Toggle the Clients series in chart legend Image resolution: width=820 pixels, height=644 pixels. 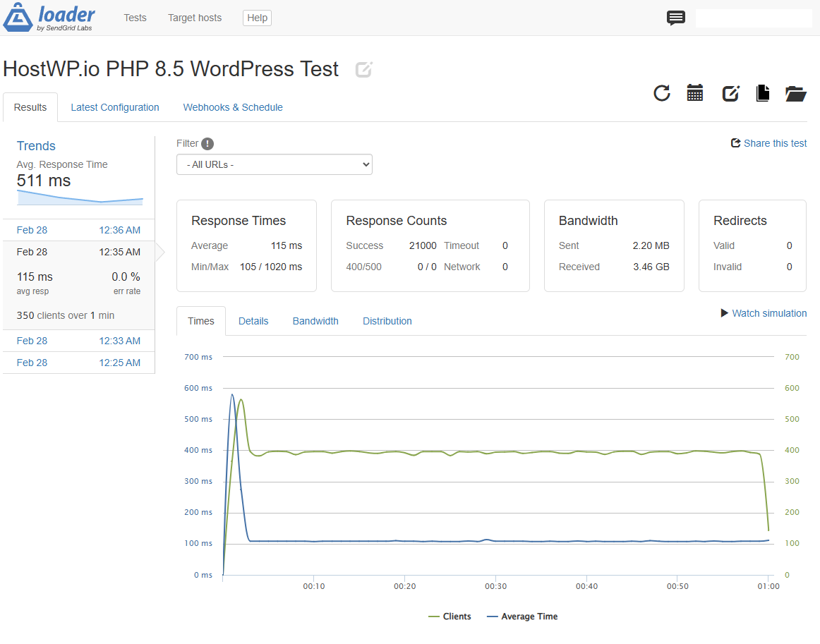tap(450, 616)
